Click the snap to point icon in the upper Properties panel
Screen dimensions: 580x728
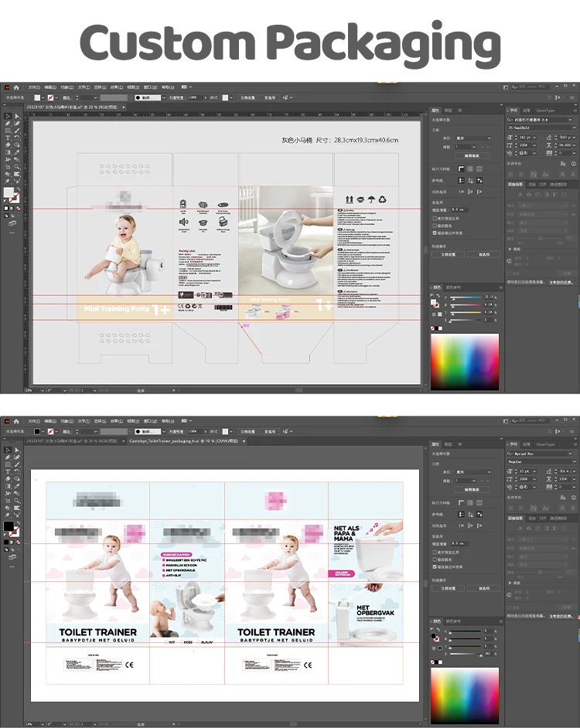click(x=462, y=192)
